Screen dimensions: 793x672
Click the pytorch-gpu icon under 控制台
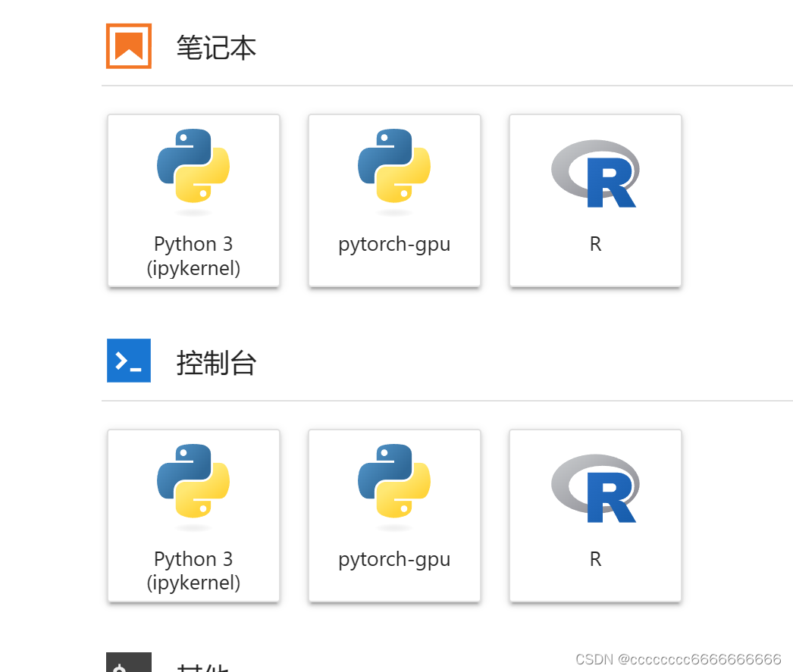click(394, 484)
